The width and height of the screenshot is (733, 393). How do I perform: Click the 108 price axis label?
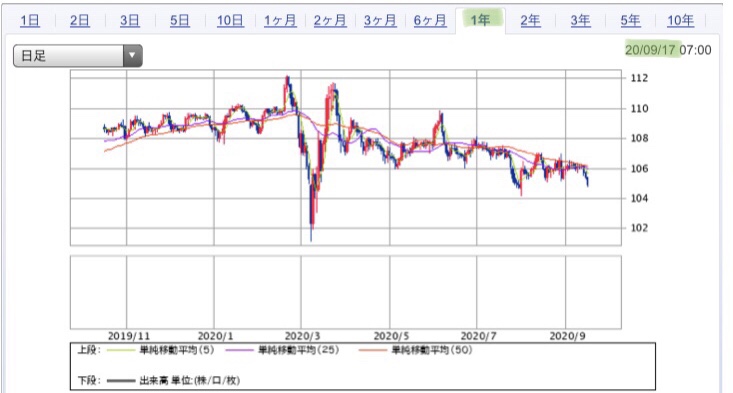pyautogui.click(x=639, y=138)
